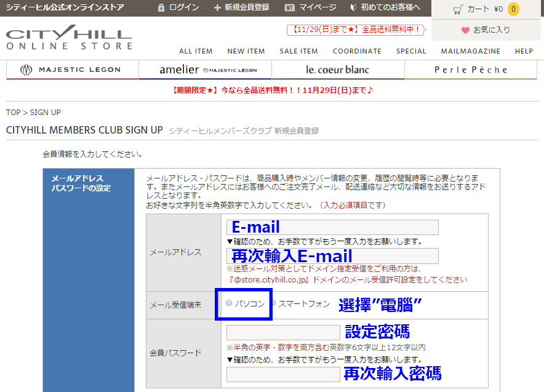Open 初めてのお客様へ link

point(390,7)
